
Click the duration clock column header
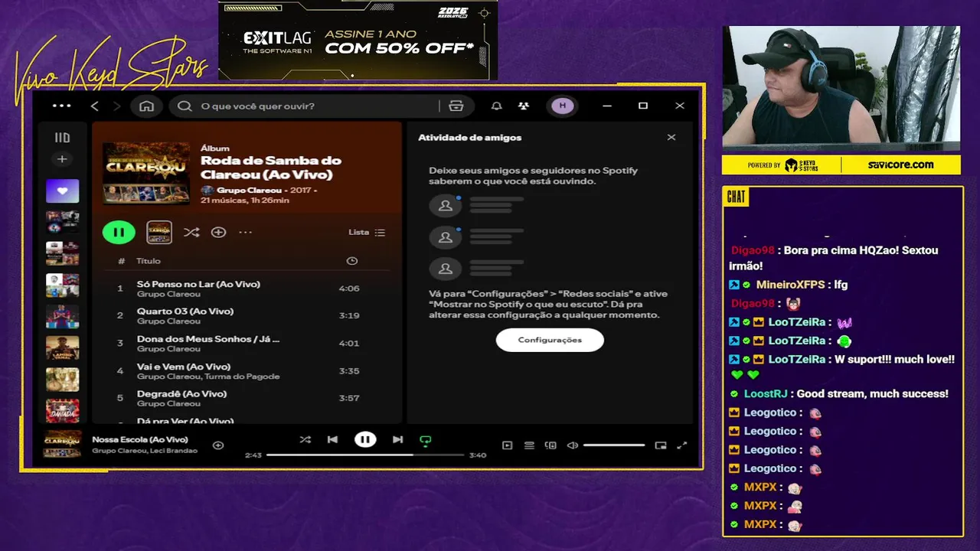[351, 261]
